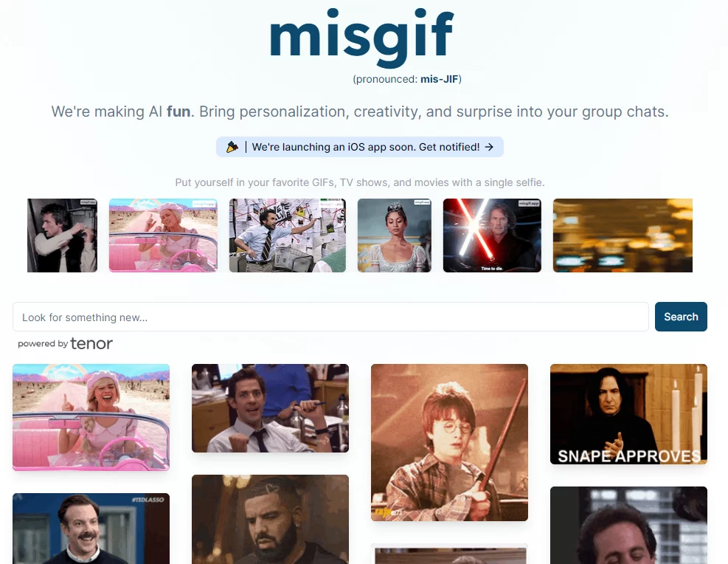Viewport: 728px width, 564px height.
Task: Click the example GIF with crossed lightsabers
Action: pos(492,235)
